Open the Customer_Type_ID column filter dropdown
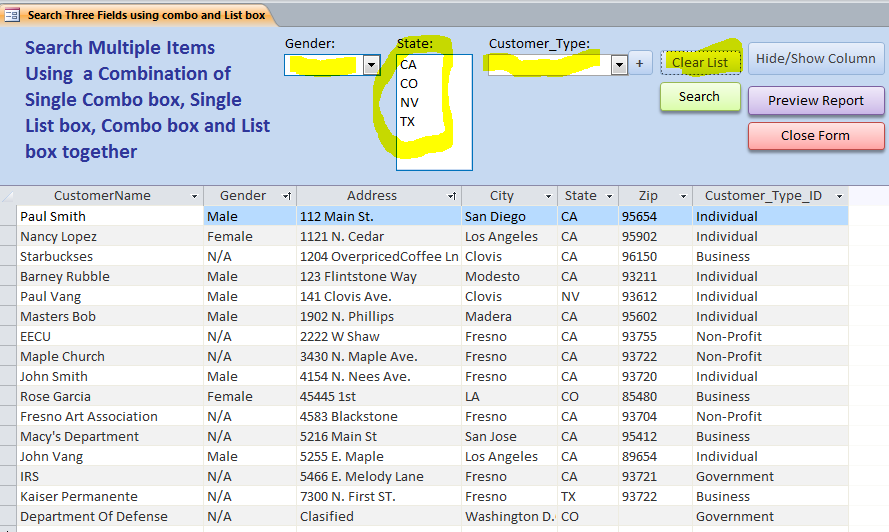Screen dimensions: 889x532 (x=840, y=196)
